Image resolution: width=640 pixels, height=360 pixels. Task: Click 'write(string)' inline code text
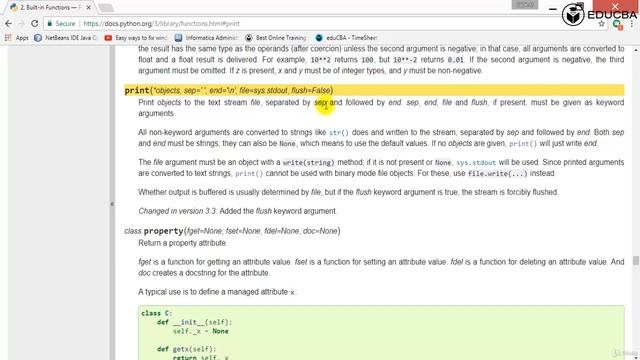[x=308, y=162]
